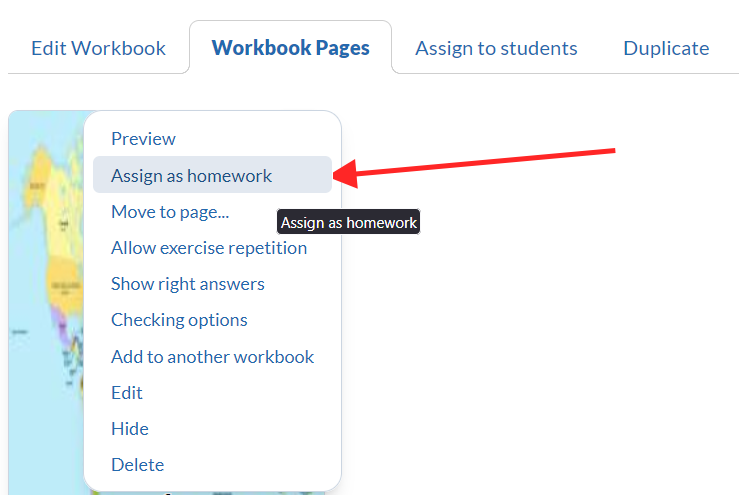739x495 pixels.
Task: Delete the page using Delete option
Action: pyautogui.click(x=137, y=465)
